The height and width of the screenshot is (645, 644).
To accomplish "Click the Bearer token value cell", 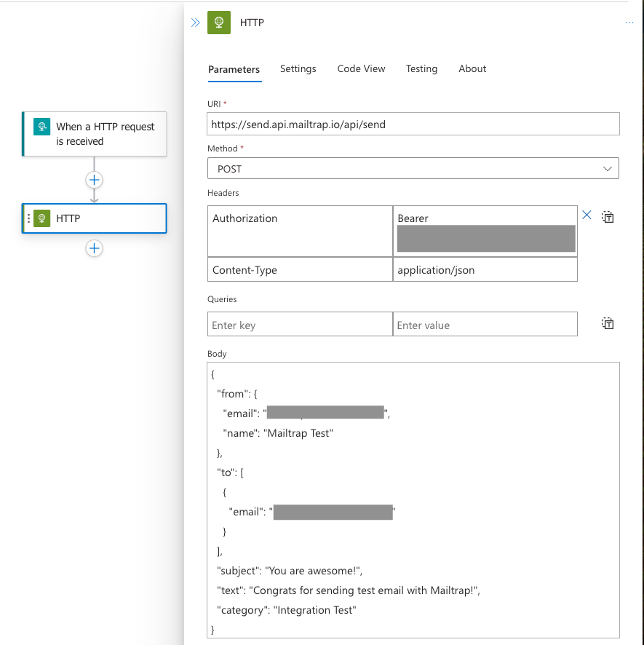I will (485, 232).
